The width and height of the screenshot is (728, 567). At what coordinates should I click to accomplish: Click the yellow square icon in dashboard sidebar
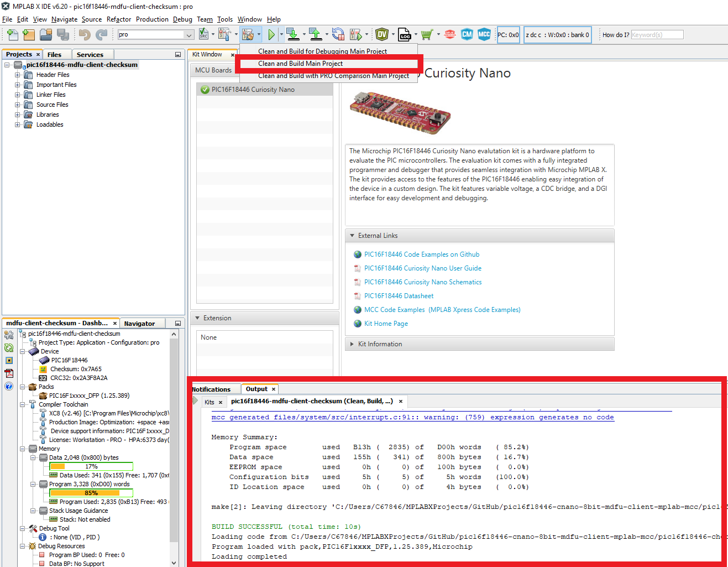[x=9, y=360]
